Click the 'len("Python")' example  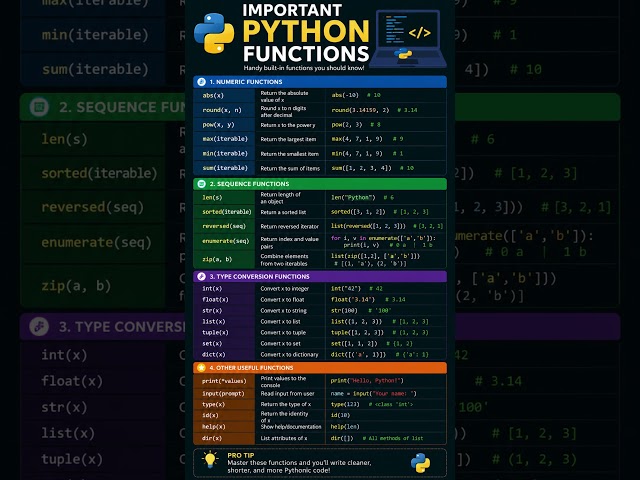(353, 198)
